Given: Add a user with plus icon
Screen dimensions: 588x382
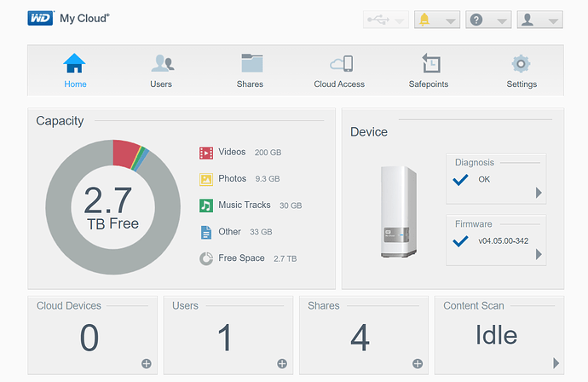Looking at the screenshot, I should (282, 363).
